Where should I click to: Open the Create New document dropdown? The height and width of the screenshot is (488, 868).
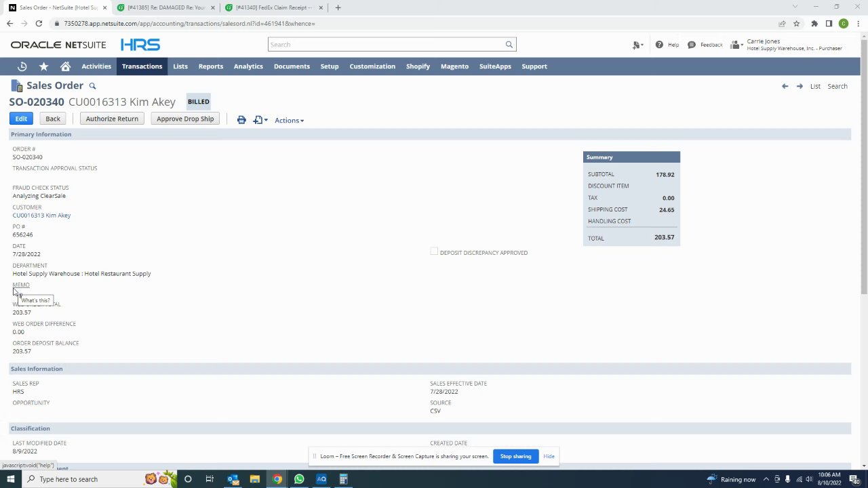(637, 45)
